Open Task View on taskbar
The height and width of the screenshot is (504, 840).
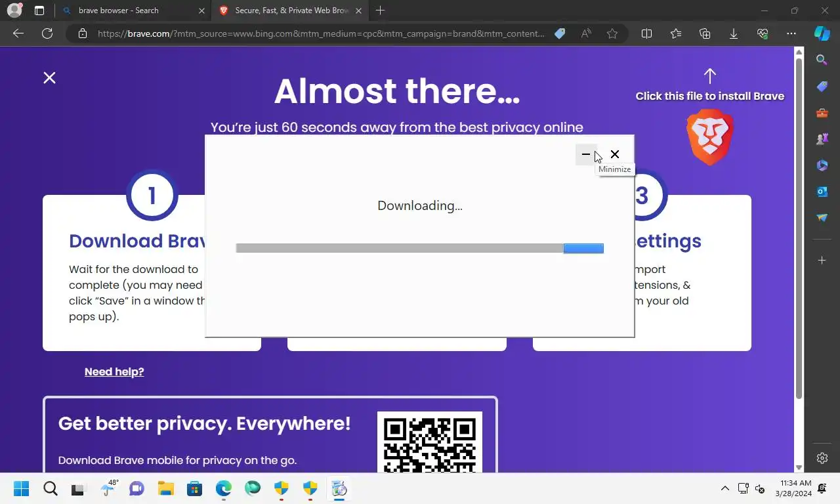pos(78,488)
